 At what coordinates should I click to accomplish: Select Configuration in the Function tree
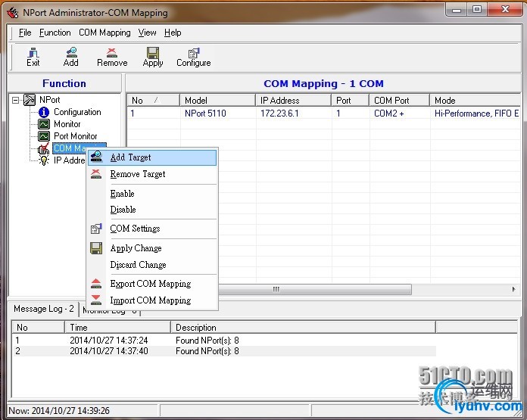77,112
